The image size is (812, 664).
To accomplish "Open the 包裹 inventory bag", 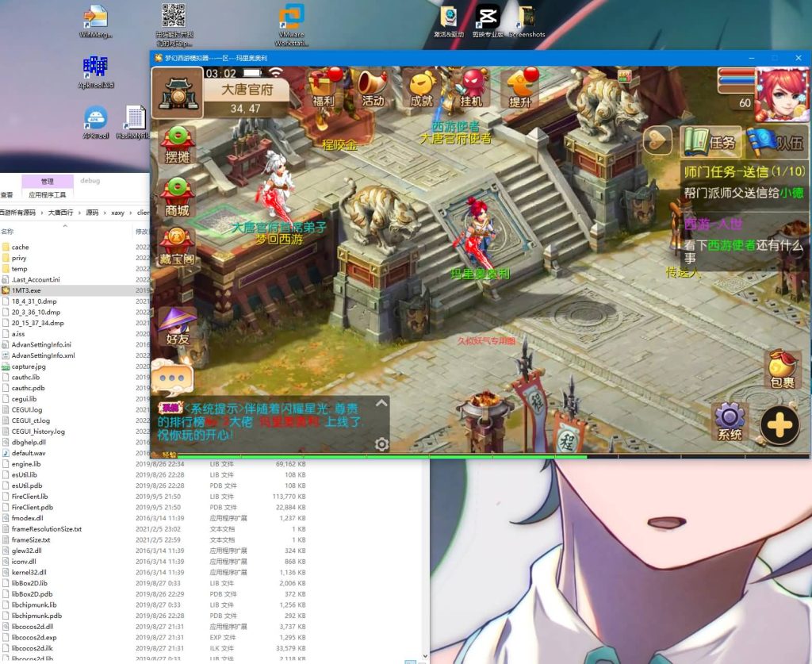I will pyautogui.click(x=781, y=370).
